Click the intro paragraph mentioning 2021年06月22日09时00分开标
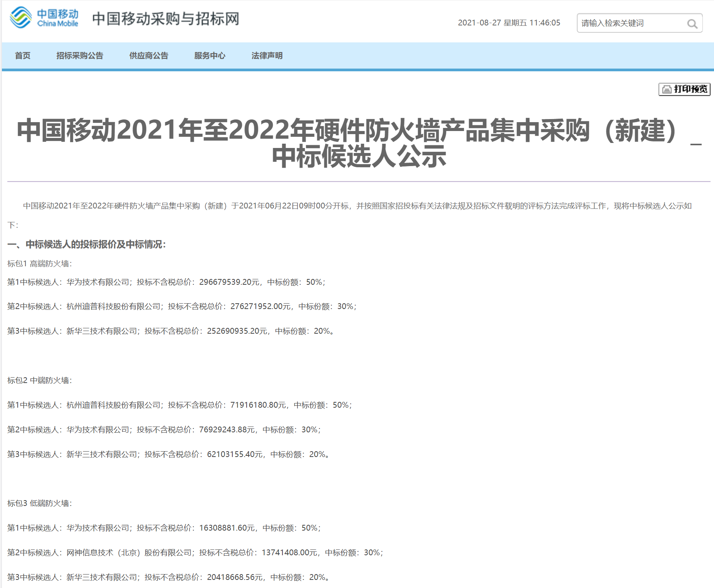Screen dimensions: 714x588 coord(350,215)
